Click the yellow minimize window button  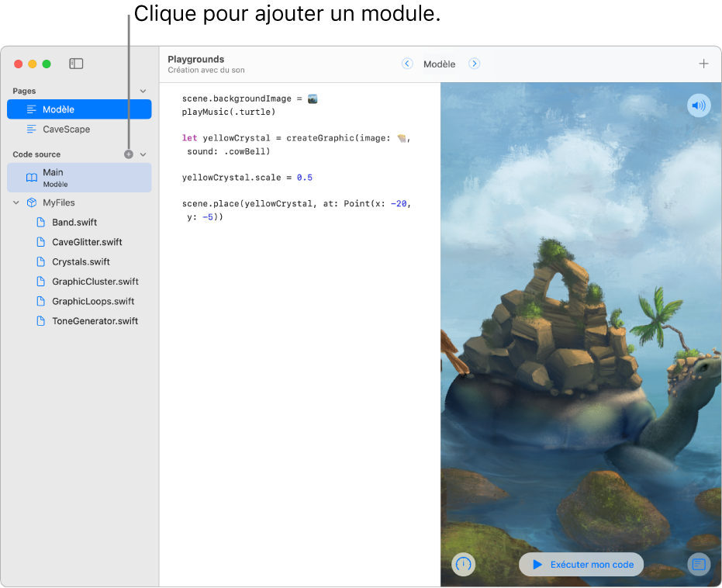pyautogui.click(x=33, y=64)
